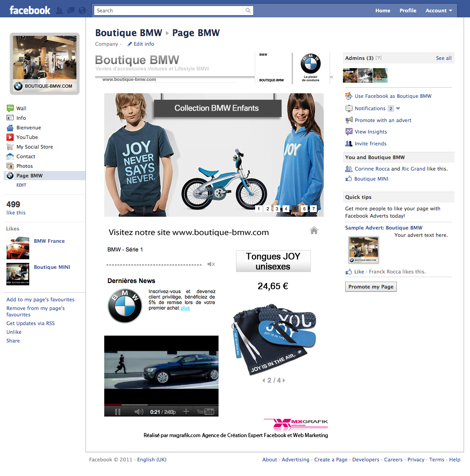This screenshot has width=470, height=476.
Task: Seek on the YouTube progress bar
Action: [x=161, y=405]
